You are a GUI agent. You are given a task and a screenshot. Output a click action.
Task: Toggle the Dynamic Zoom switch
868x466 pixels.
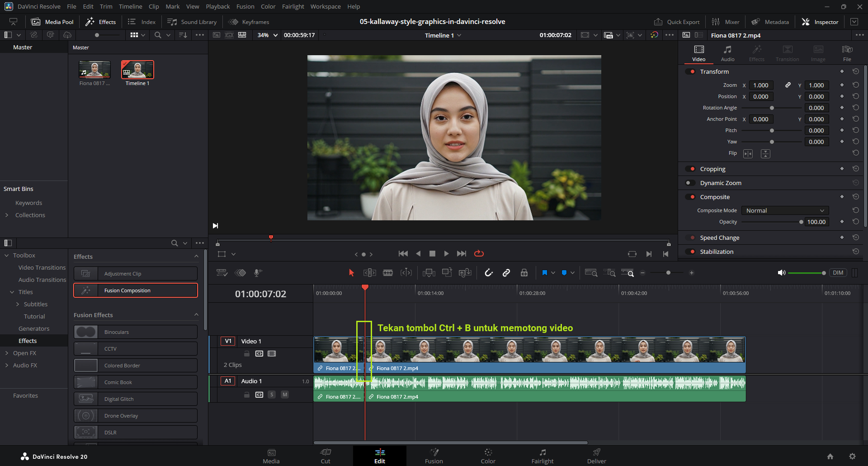pyautogui.click(x=690, y=183)
